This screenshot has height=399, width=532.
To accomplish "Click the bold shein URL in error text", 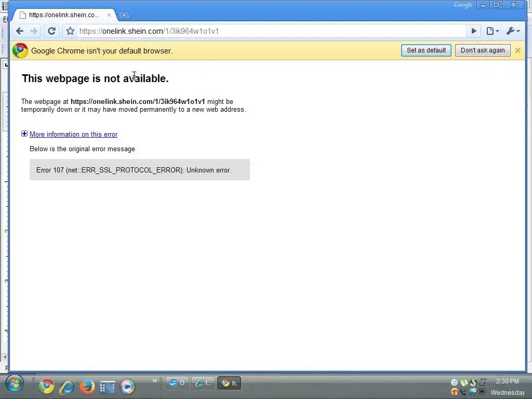I will click(138, 101).
